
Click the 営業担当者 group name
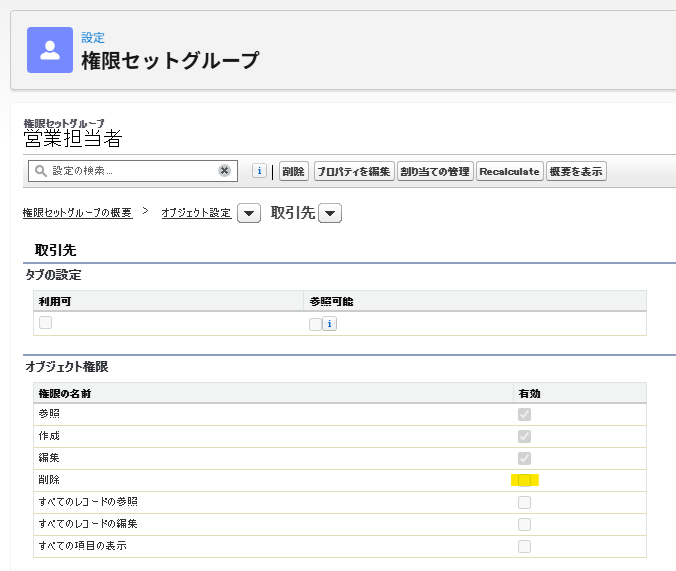[x=73, y=138]
